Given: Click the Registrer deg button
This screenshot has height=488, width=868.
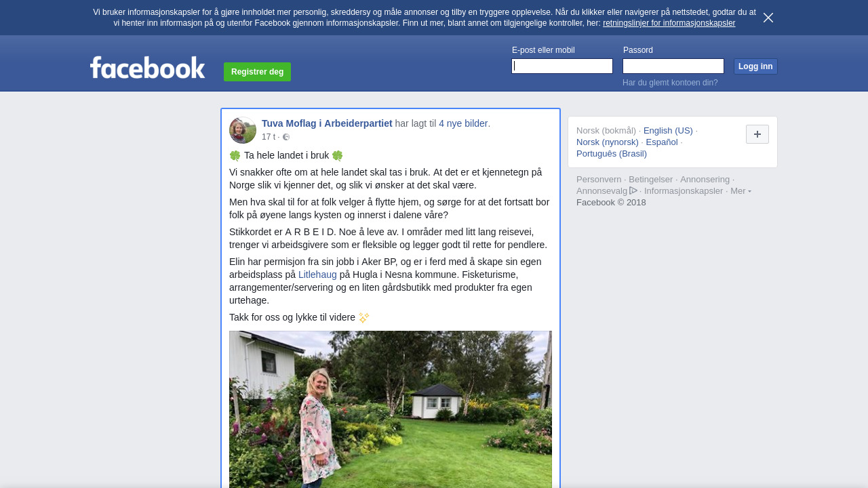Looking at the screenshot, I should click(x=257, y=72).
